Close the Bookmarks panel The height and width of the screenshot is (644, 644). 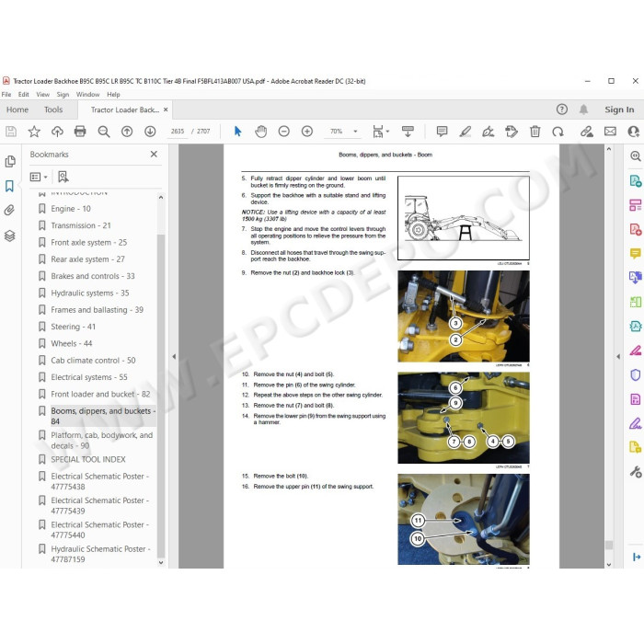coord(154,154)
